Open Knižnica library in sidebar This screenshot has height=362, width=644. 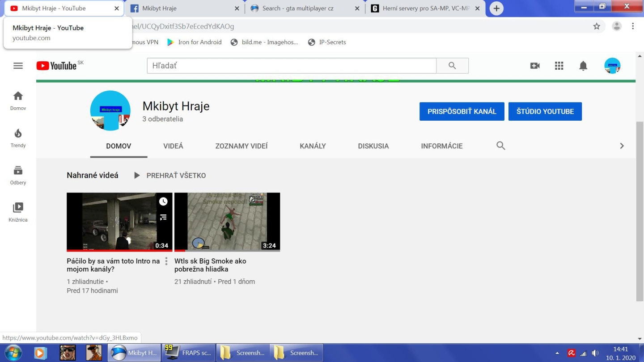18,212
